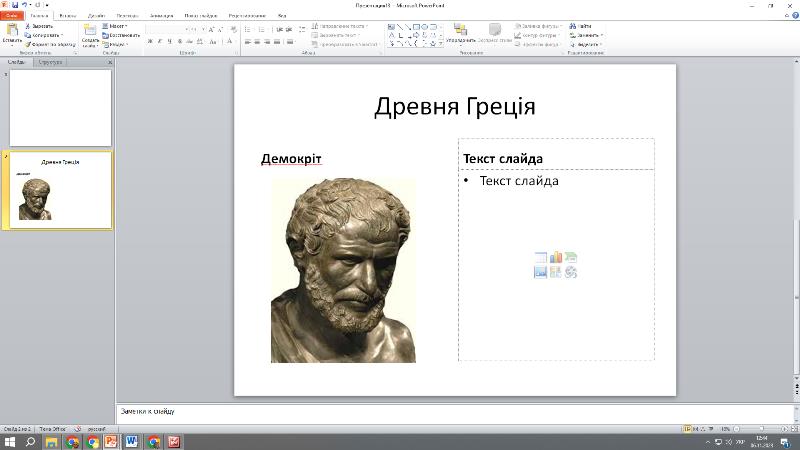Click in the slide notes (Заметки к слайду) field
800x450 pixels.
coord(455,413)
